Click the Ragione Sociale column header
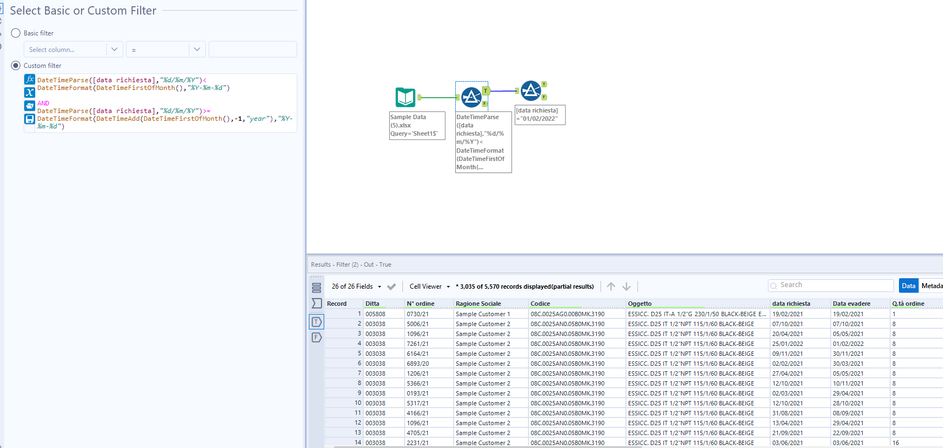 [491, 304]
